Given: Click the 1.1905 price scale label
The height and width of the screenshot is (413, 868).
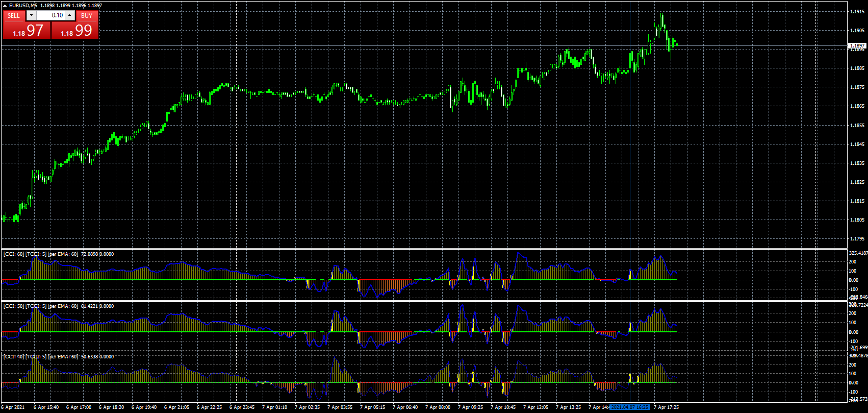Looking at the screenshot, I should (x=857, y=30).
